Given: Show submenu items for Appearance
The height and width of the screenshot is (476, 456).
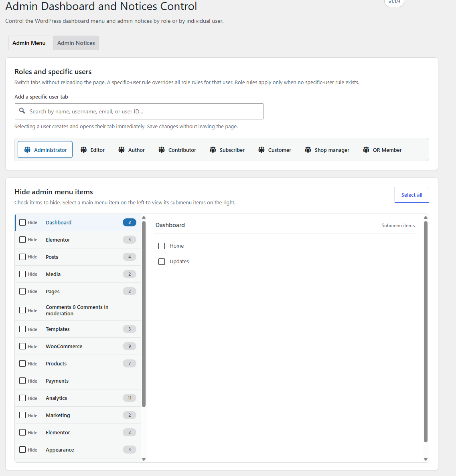Looking at the screenshot, I should pyautogui.click(x=91, y=450).
